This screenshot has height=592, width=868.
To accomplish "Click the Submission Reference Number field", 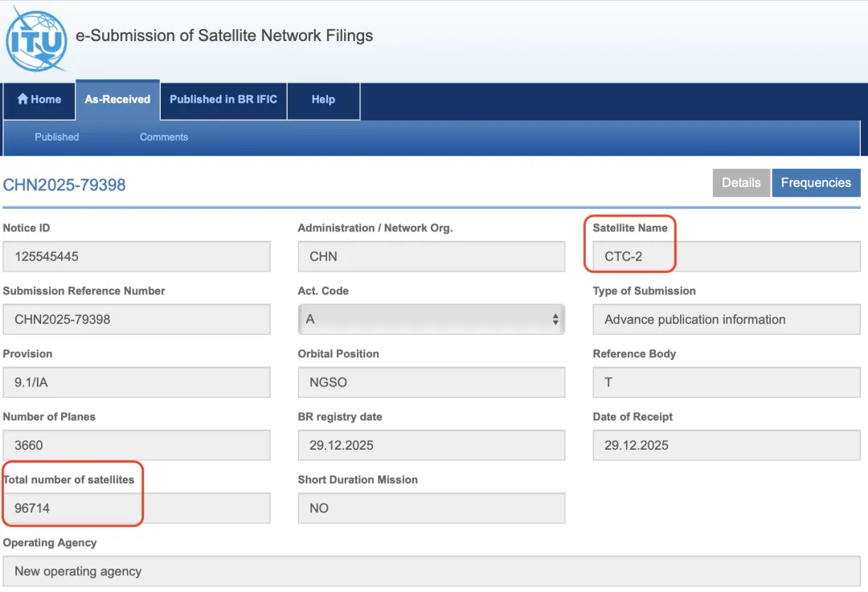I will 137,320.
